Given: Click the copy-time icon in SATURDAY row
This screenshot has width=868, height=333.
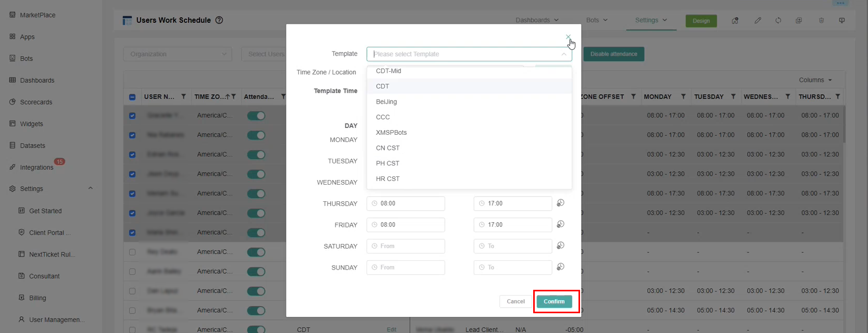Looking at the screenshot, I should (x=560, y=246).
